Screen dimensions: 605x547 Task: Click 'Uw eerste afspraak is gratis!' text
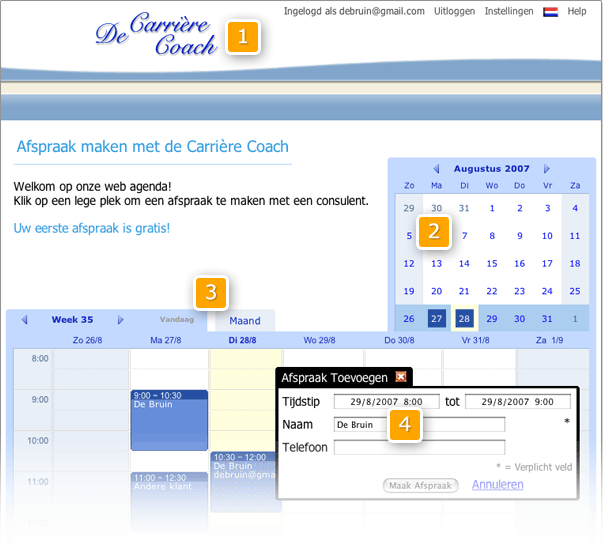click(91, 228)
